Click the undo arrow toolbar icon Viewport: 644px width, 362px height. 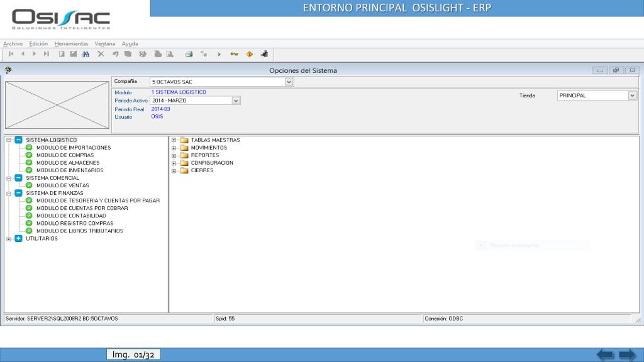coord(116,54)
